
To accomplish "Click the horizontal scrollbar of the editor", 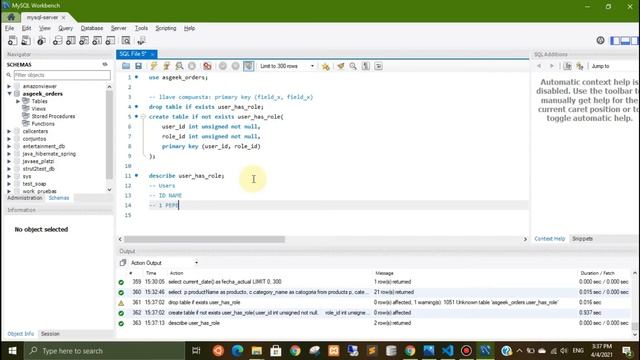I will (x=204, y=239).
